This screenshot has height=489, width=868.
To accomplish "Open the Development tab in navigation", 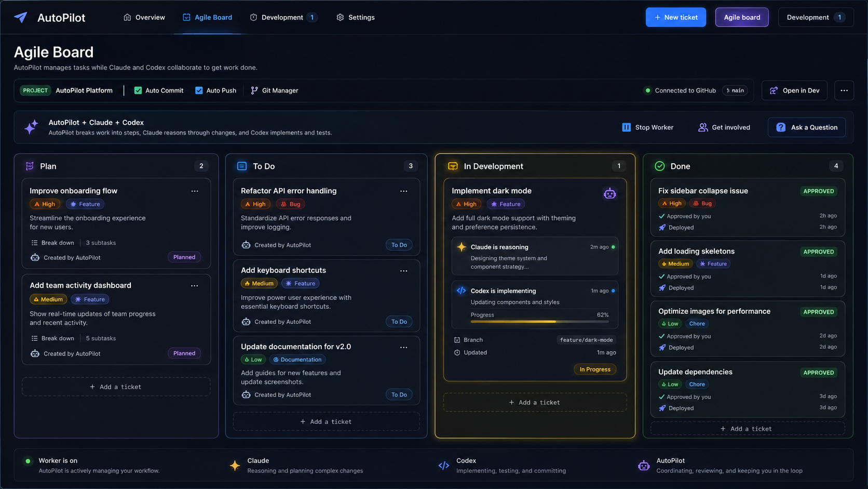I will tap(283, 17).
